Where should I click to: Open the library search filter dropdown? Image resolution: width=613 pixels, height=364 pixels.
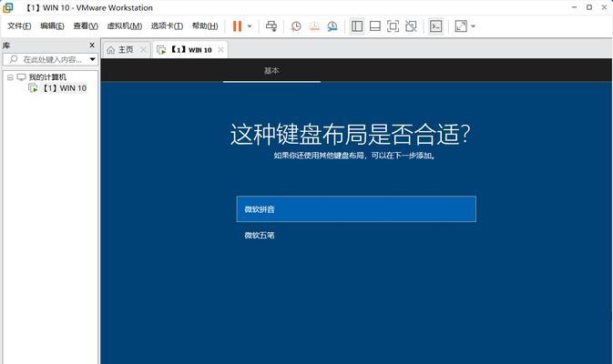tap(93, 59)
